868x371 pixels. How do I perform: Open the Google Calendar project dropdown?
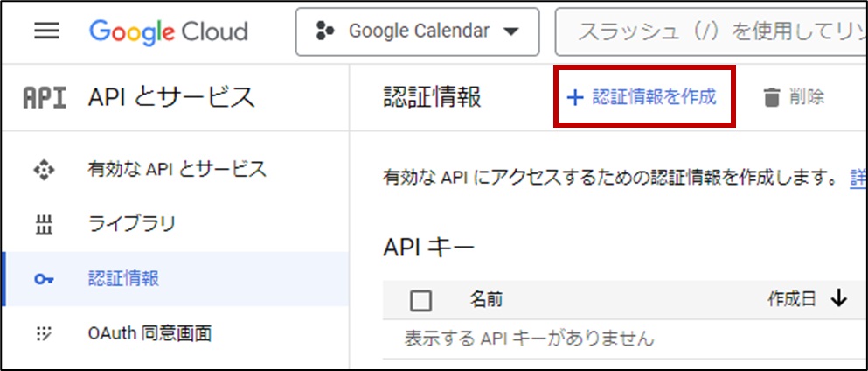(x=418, y=31)
